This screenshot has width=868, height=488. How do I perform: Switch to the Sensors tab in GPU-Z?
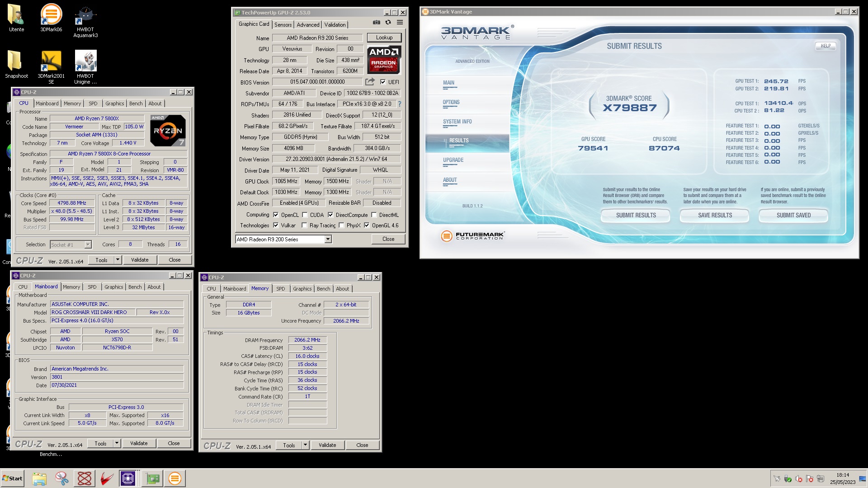tap(283, 25)
